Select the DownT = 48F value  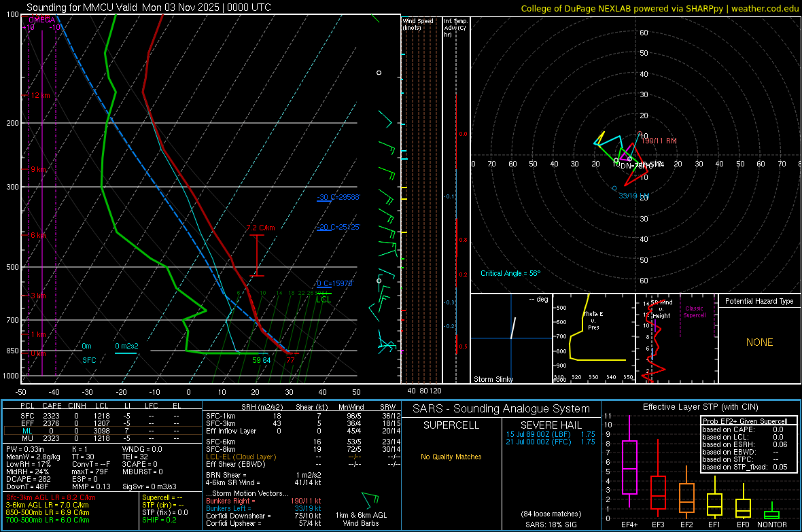click(27, 486)
